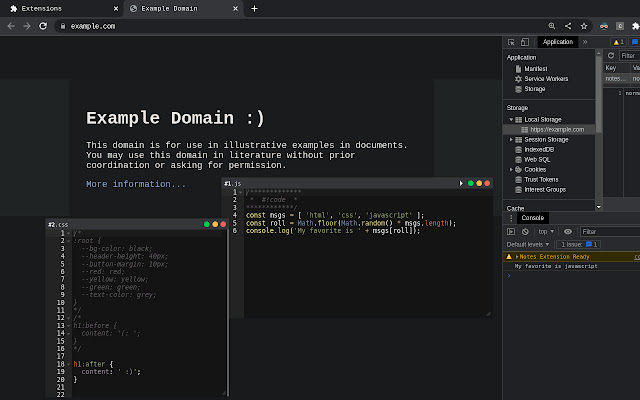Screen dimensions: 640x400
Task: Open the Default levels dropdown
Action: [529, 244]
